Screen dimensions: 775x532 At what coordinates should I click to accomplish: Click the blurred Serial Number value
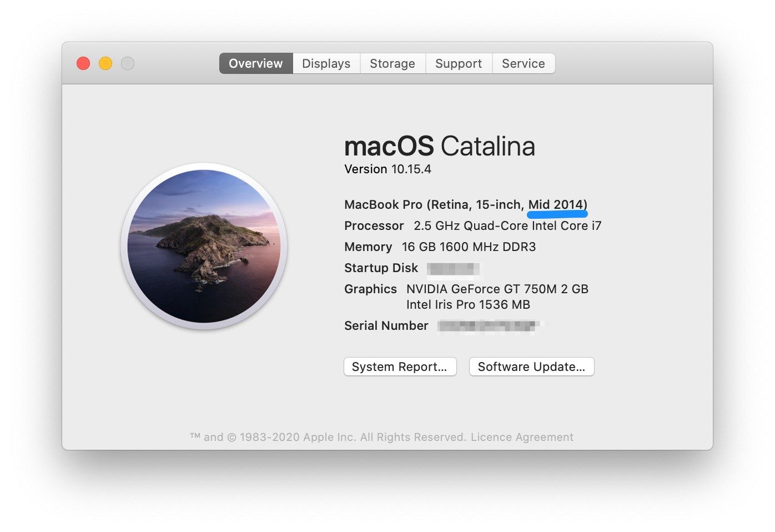coord(489,326)
